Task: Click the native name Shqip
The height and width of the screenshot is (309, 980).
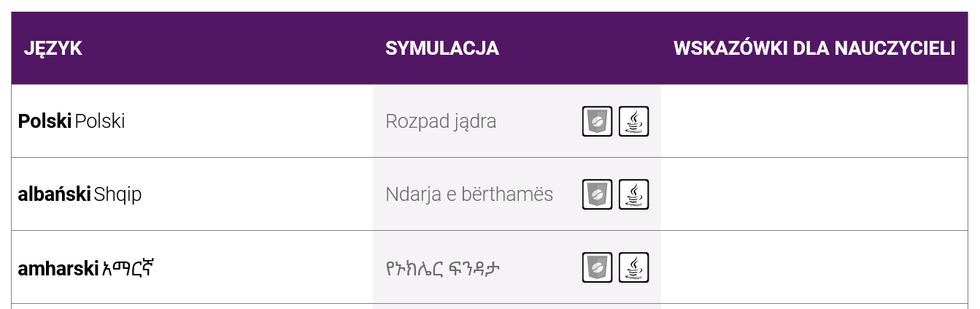Action: [x=117, y=195]
